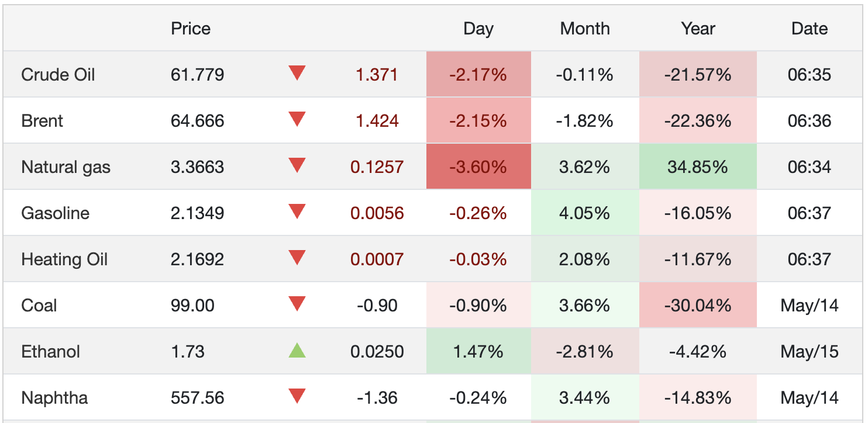Click the red down arrow in Gasoline row

click(x=297, y=212)
